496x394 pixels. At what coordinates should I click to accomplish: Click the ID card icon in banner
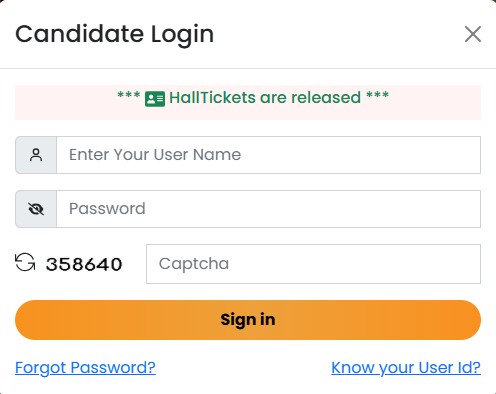point(155,99)
